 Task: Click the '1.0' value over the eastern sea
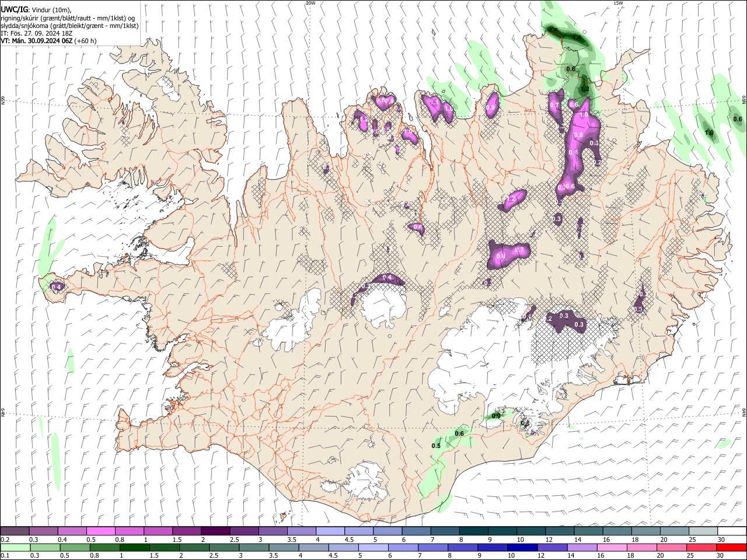709,133
